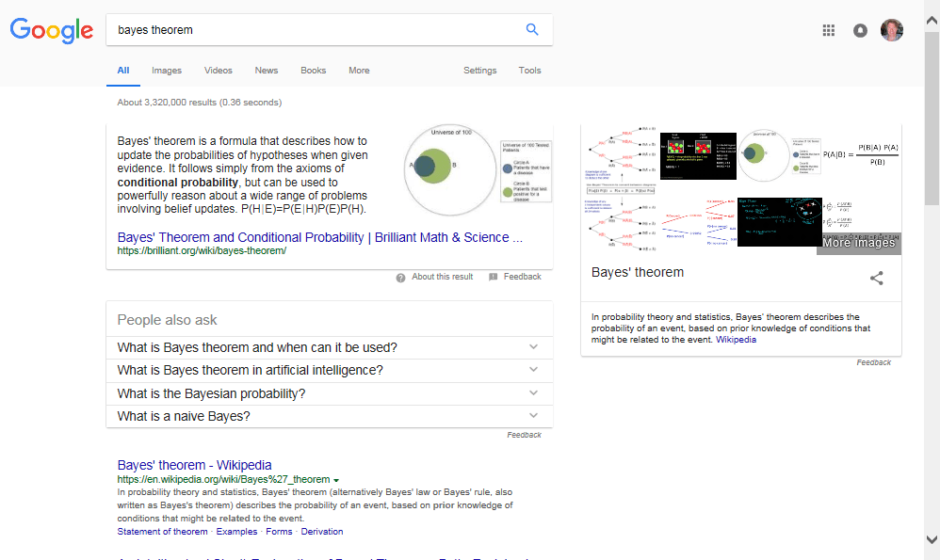The width and height of the screenshot is (940, 560).
Task: Click the Wikipedia link in the knowledge panel
Action: [x=736, y=340]
